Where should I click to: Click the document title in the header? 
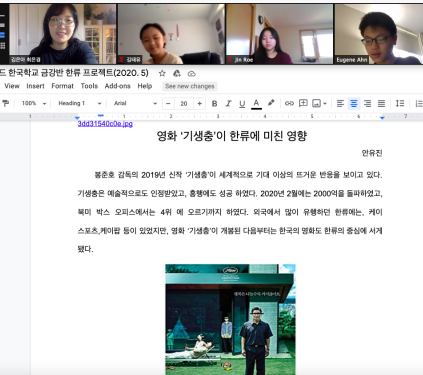pyautogui.click(x=74, y=73)
